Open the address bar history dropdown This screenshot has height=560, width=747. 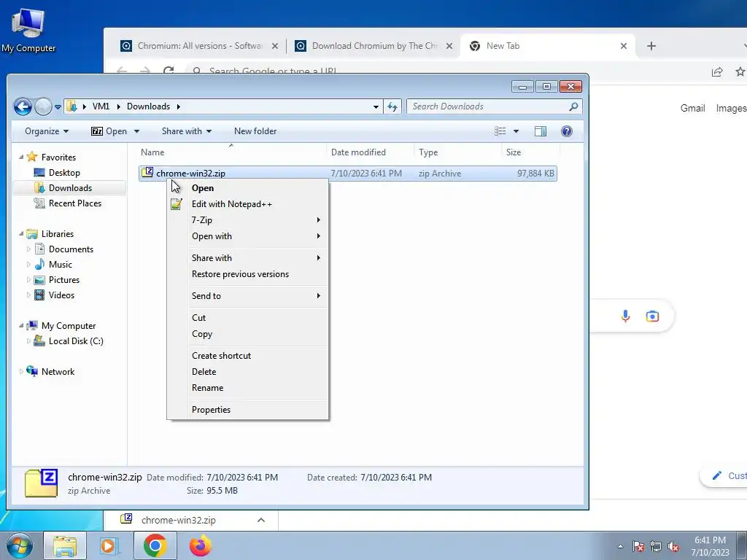tap(376, 106)
